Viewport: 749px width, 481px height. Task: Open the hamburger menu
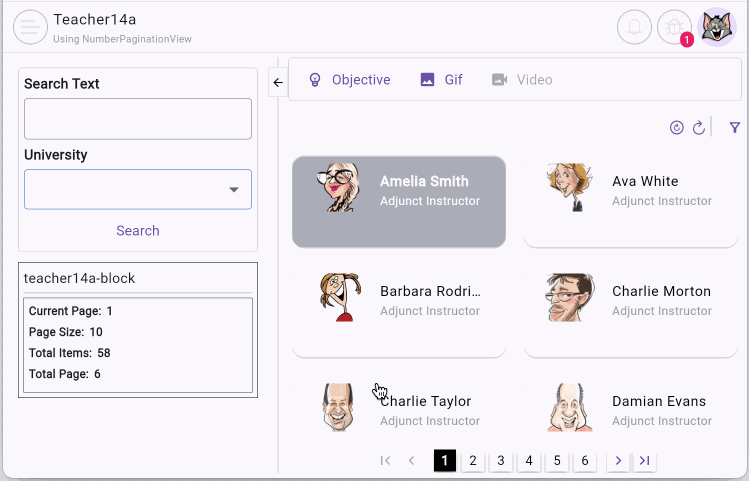[30, 27]
